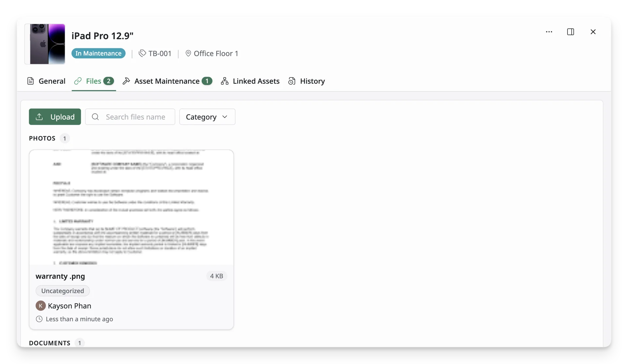The image size is (628, 364).
Task: Click the Kayson Phan avatar icon
Action: point(41,306)
